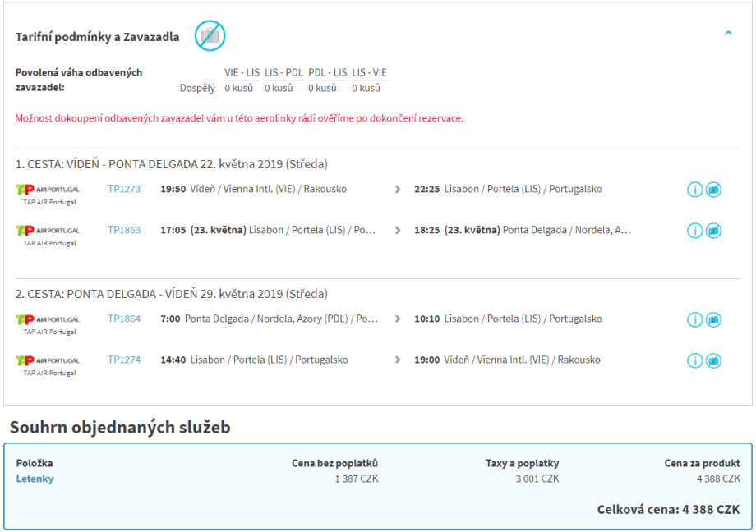Select the TP1274 flight link
Screen dimensions: 756x532
point(124,360)
